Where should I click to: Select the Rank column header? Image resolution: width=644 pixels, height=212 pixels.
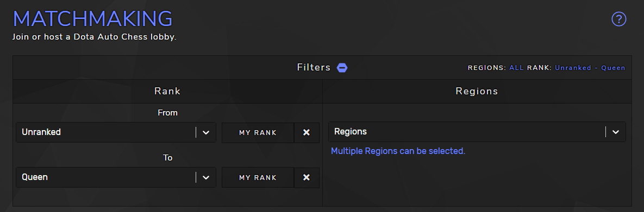[167, 91]
